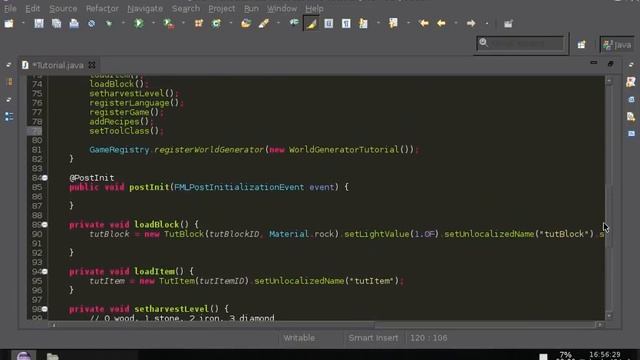
Task: Toggle Pin Editor button
Action: (508, 24)
